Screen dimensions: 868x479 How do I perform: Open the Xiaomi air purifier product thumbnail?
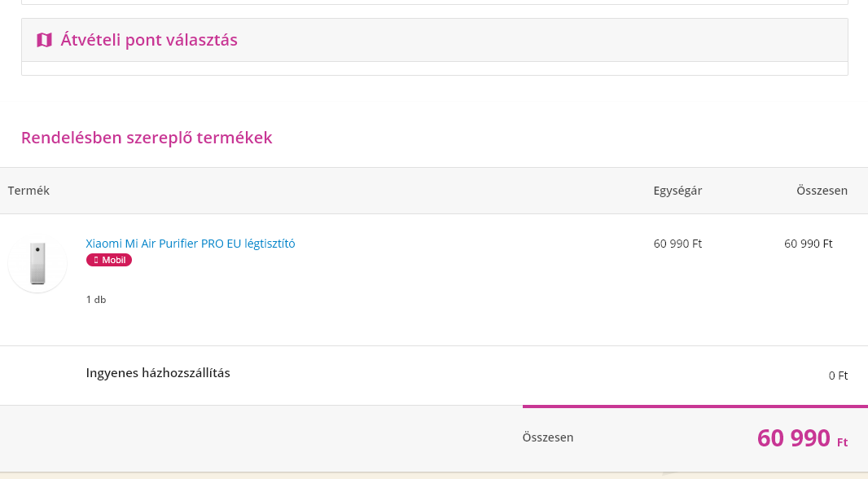tap(37, 264)
